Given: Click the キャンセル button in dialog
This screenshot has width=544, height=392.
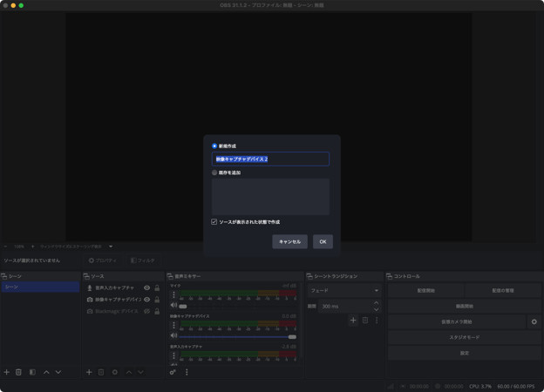Looking at the screenshot, I should coord(290,241).
